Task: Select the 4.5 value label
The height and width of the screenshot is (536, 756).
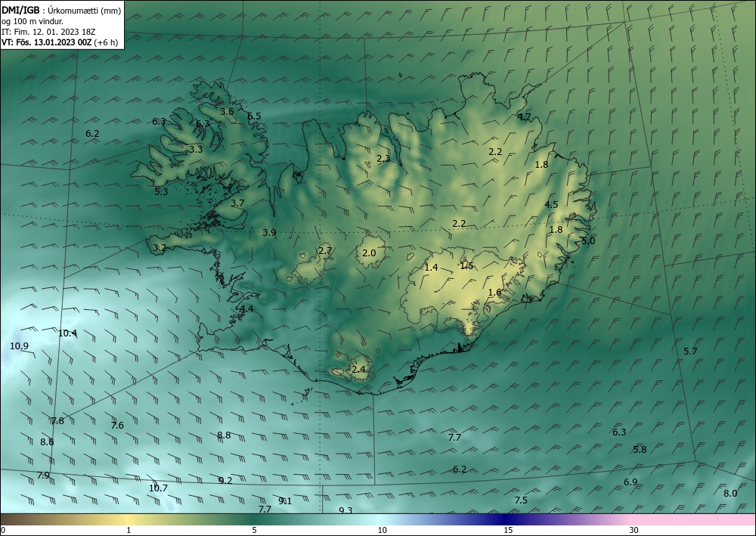Action: point(551,204)
